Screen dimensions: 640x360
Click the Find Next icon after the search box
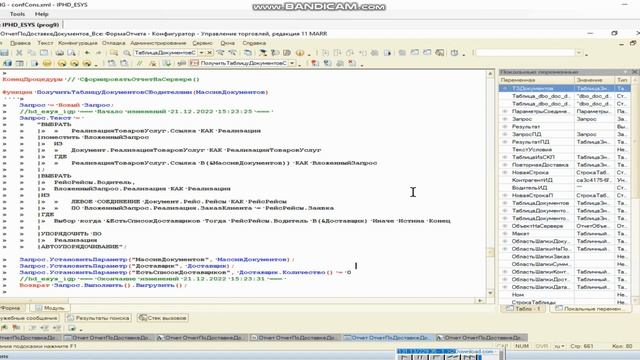point(220,53)
